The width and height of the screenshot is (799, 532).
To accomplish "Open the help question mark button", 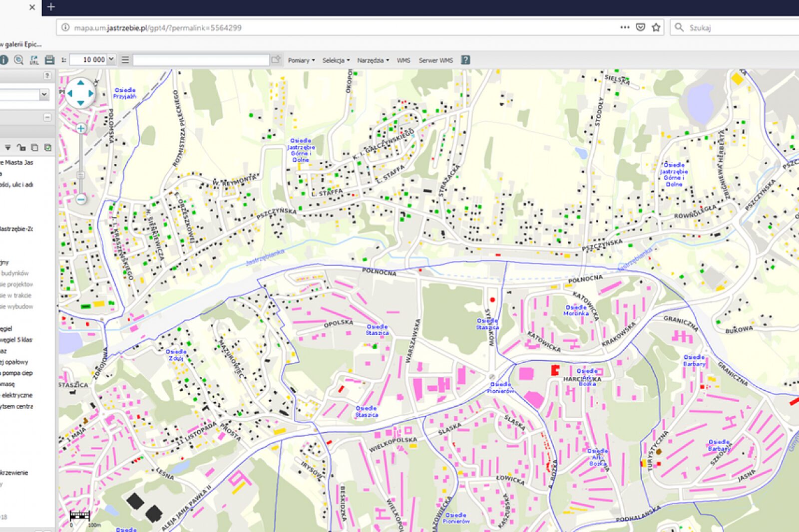I will (465, 60).
